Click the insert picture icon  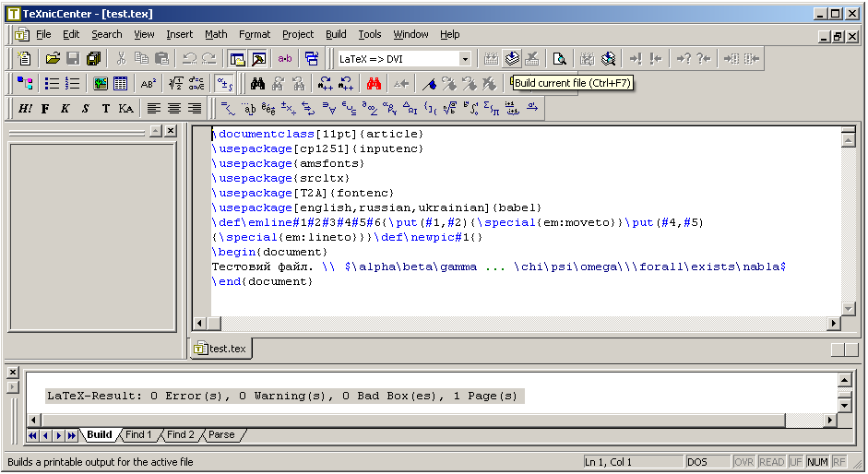coord(100,84)
